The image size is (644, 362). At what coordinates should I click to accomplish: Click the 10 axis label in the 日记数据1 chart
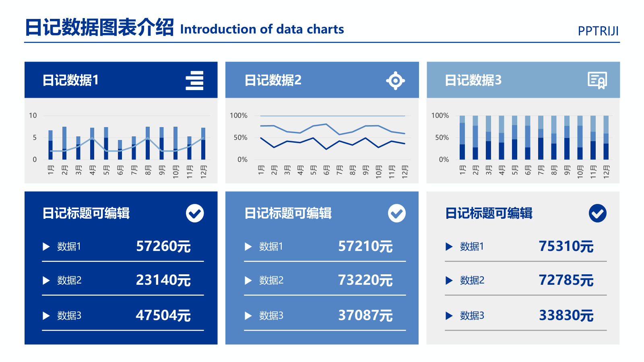pyautogui.click(x=33, y=115)
